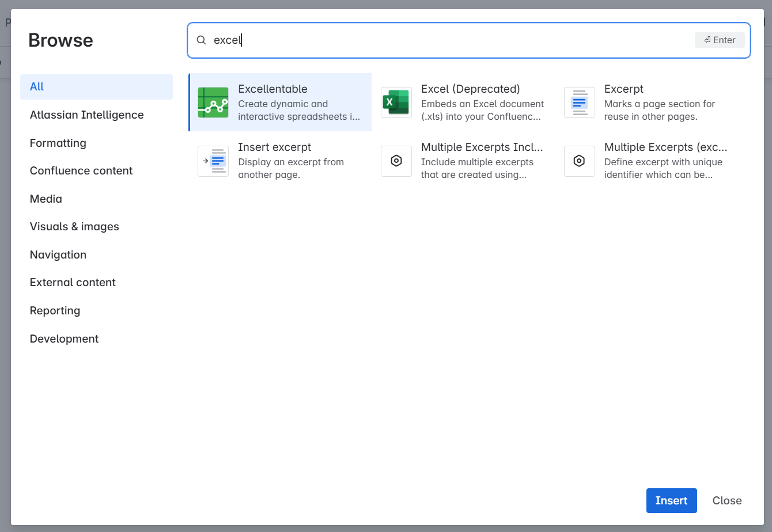
Task: Click "Embeds an Excel document" description
Action: pyautogui.click(x=483, y=110)
